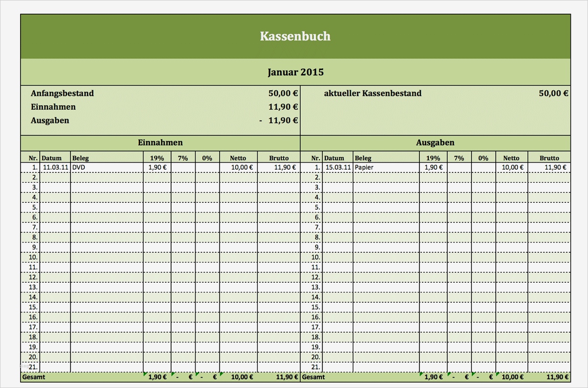Select the Anfangsbestand 50,00 € value
Screen dimensions: 588x388
(283, 93)
